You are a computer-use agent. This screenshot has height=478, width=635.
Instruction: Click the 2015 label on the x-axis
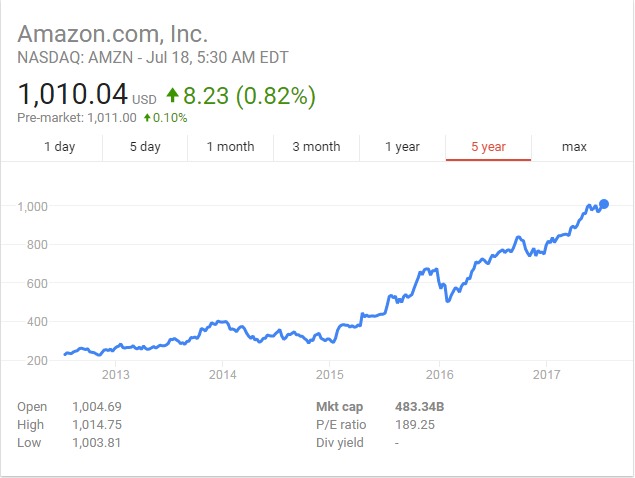pyautogui.click(x=330, y=375)
